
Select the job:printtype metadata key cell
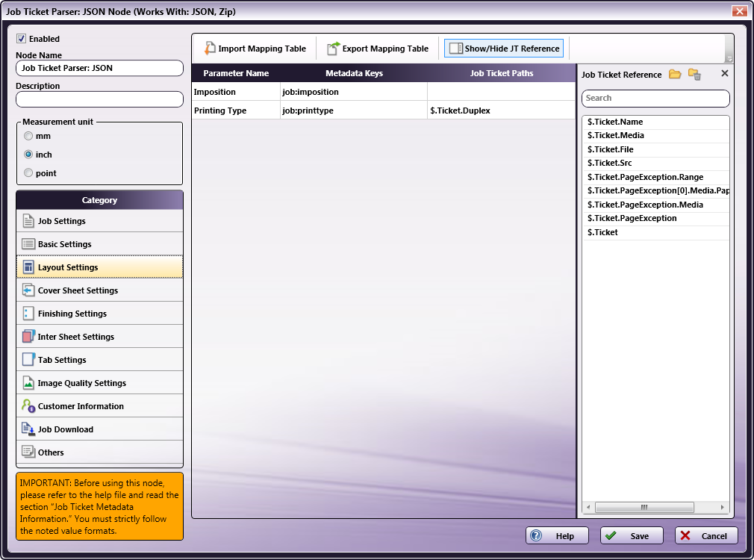354,111
